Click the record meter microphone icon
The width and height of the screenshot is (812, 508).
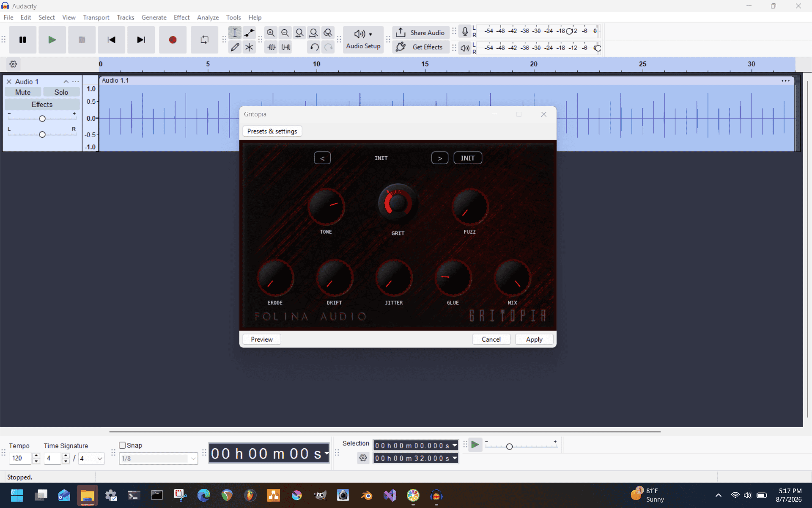pyautogui.click(x=465, y=31)
